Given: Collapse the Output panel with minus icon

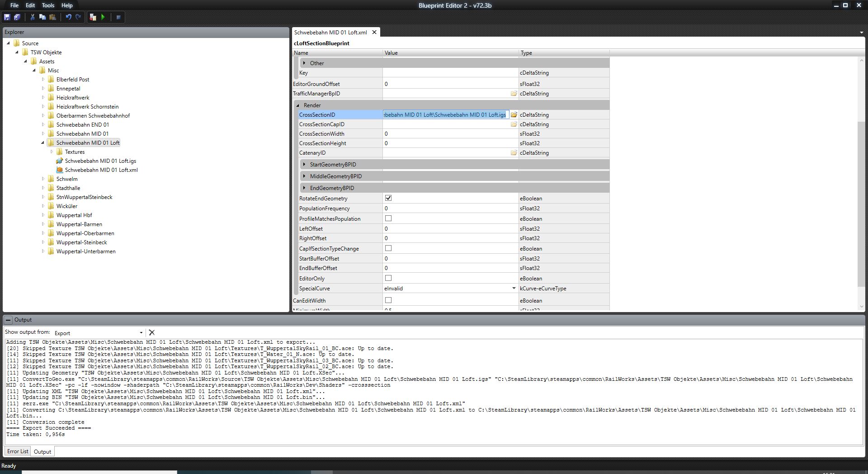Looking at the screenshot, I should click(8, 320).
